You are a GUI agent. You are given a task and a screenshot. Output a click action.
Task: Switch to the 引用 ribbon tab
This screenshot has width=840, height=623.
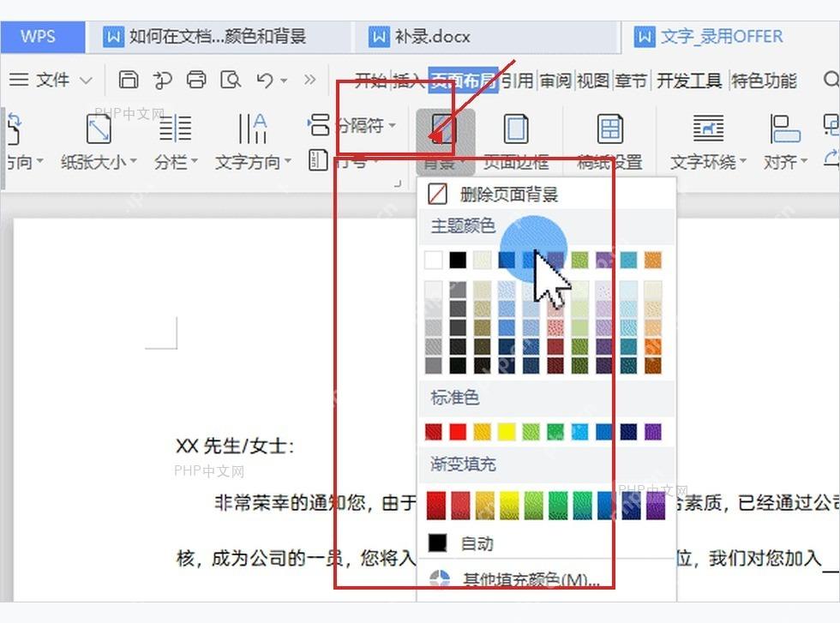(x=517, y=81)
